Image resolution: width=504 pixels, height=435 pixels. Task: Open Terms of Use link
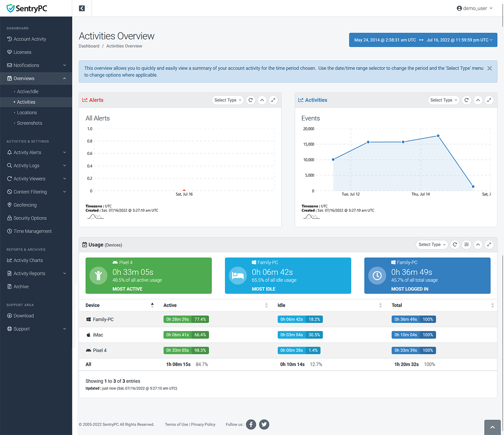(x=176, y=424)
